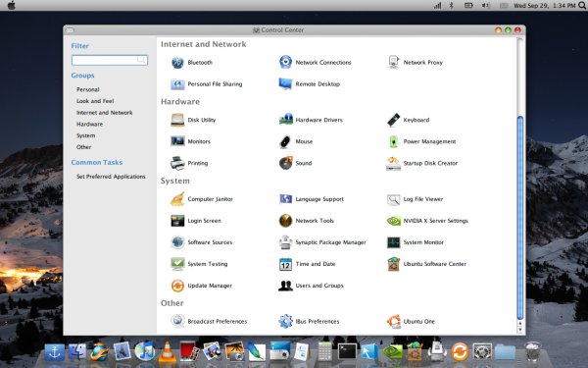588x368 pixels.
Task: Open the terminal icon in dock
Action: [347, 351]
